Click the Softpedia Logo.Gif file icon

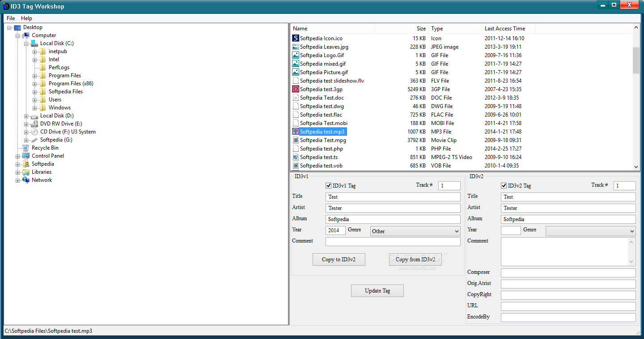[x=295, y=55]
